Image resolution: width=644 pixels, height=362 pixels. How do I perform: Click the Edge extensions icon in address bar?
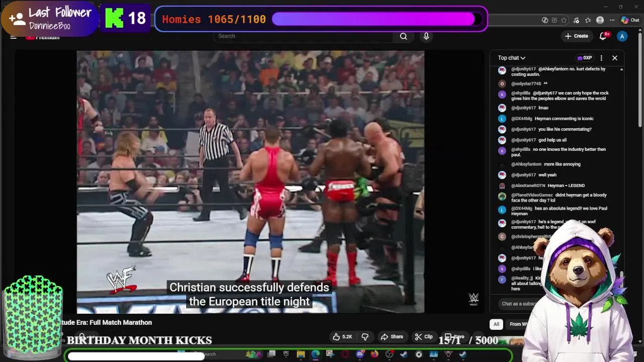tap(554, 20)
